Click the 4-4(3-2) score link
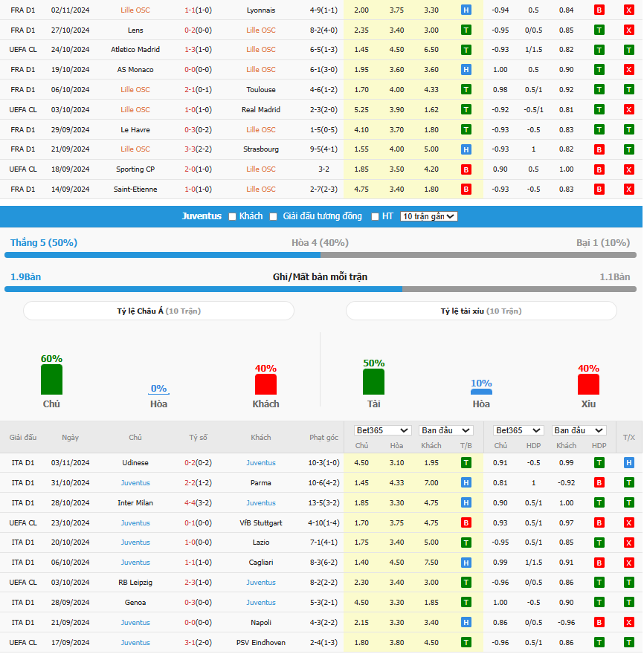The height and width of the screenshot is (654, 644). pyautogui.click(x=199, y=502)
